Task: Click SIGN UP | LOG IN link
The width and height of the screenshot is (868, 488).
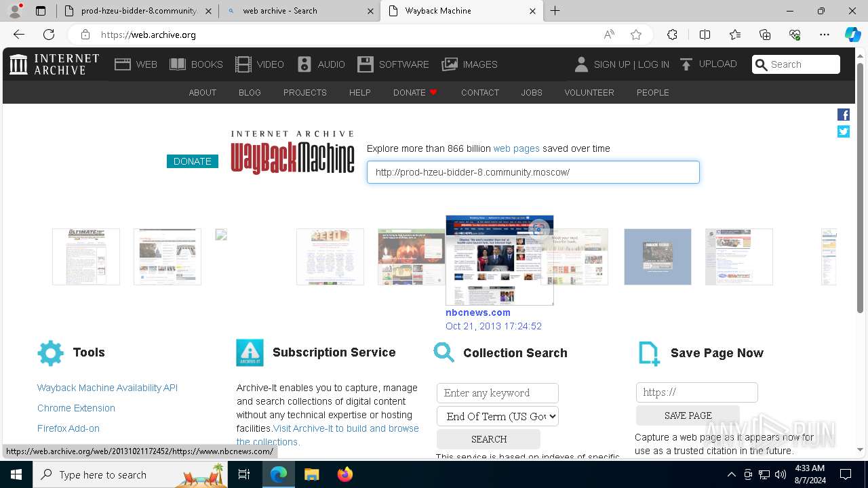Action: [x=631, y=64]
